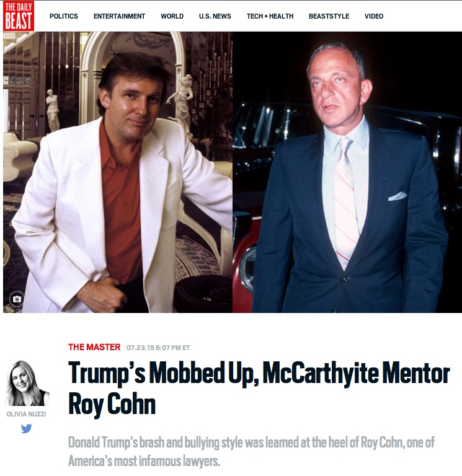The image size is (462, 476).
Task: Click 'McCarthyite Mentor' in the headline
Action: (356, 374)
